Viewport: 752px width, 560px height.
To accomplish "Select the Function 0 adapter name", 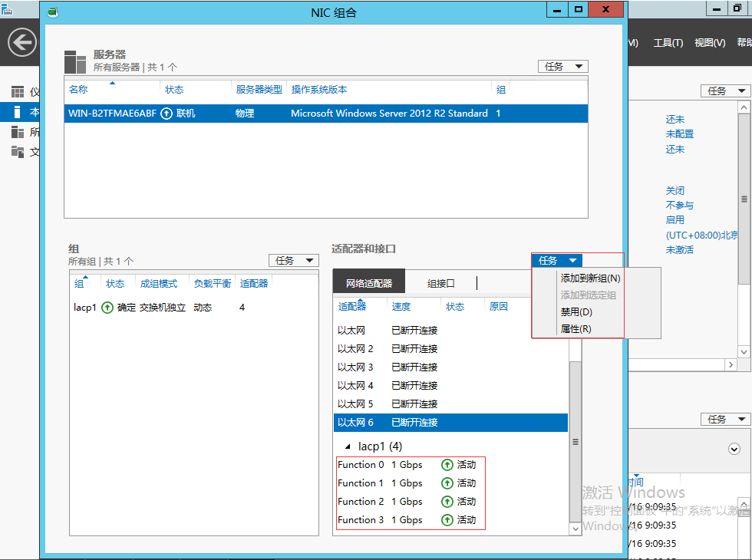I will (x=361, y=465).
